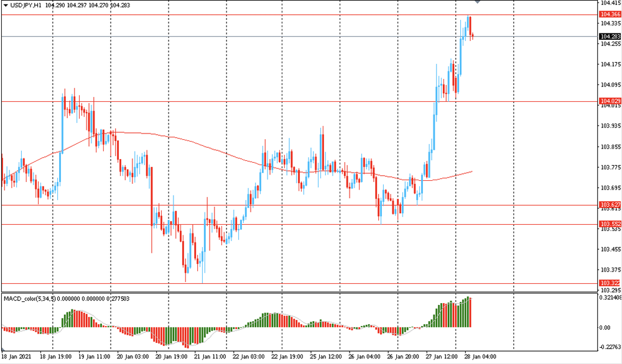The image size is (622, 364).
Task: Click the black current price tag 104.283
Action: (610, 37)
